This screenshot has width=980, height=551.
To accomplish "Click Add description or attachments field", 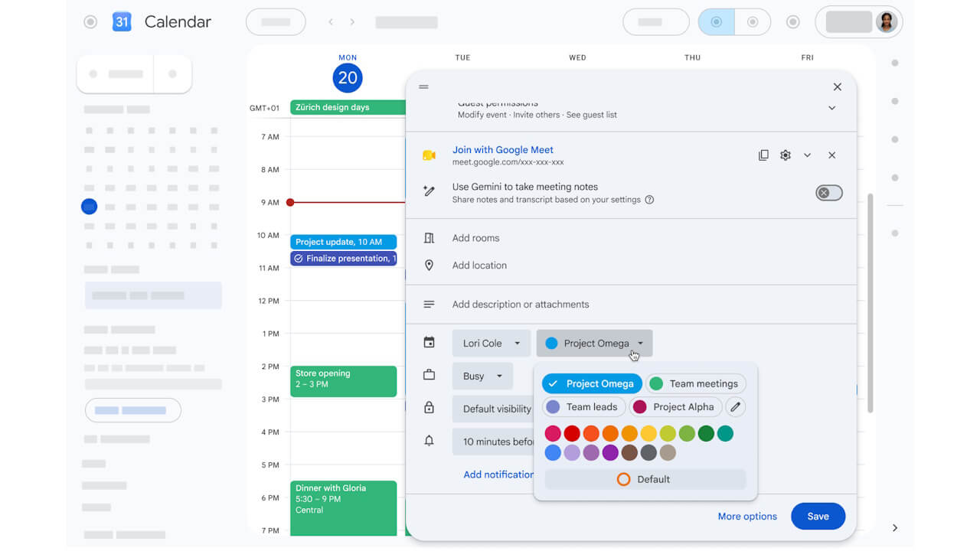I will tap(521, 305).
